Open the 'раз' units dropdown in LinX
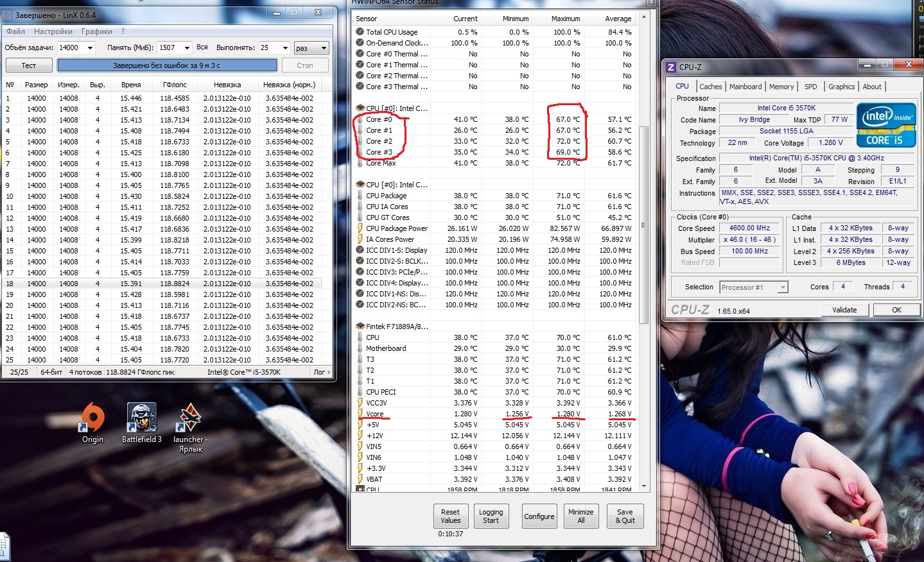 (x=311, y=48)
